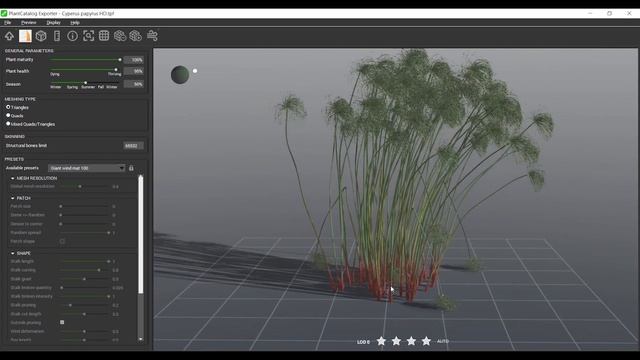
Task: Select the third LOD star
Action: tap(411, 341)
